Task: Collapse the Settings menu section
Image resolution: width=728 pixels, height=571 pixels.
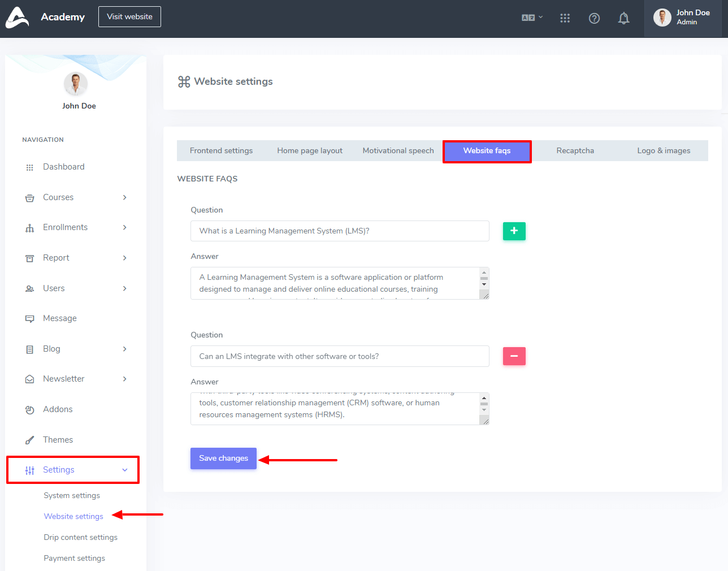Action: pos(125,470)
